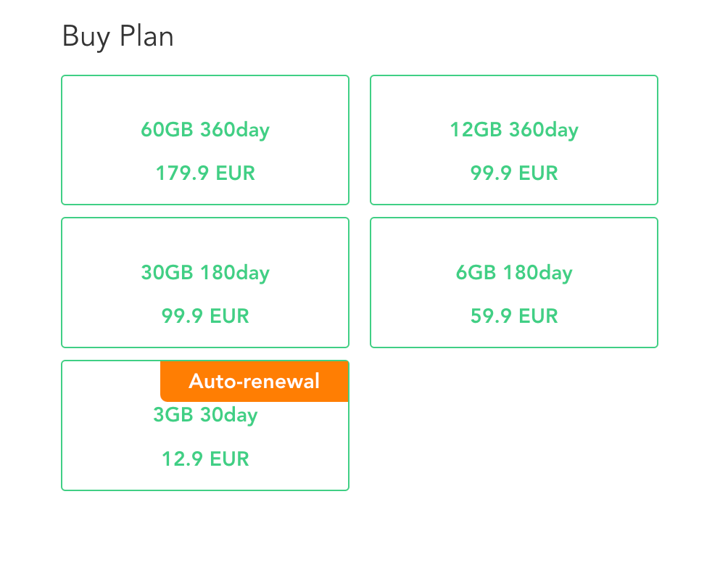This screenshot has height=576, width=728.
Task: Click the 6GB 180day label text
Action: [514, 273]
